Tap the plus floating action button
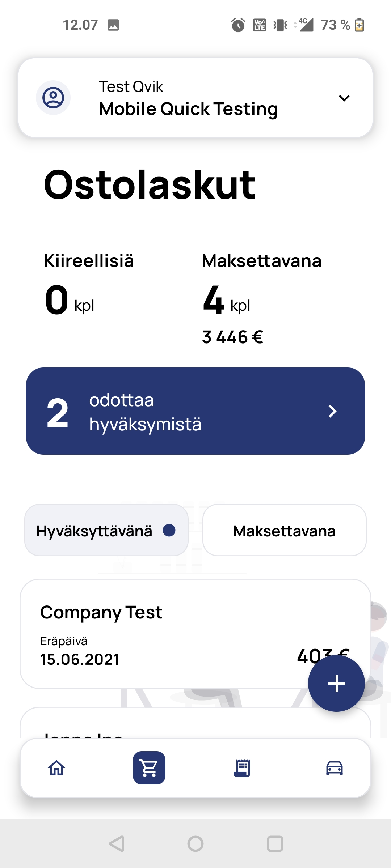Image resolution: width=391 pixels, height=868 pixels. click(336, 684)
